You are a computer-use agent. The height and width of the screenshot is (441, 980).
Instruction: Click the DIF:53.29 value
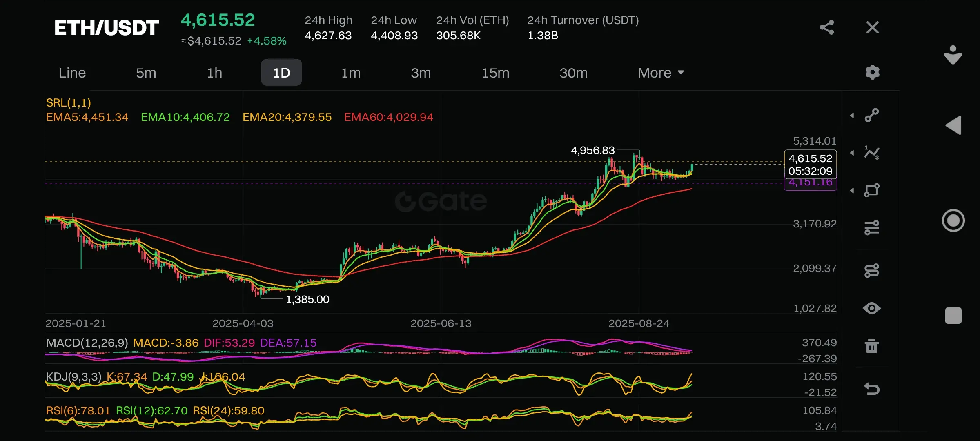229,343
